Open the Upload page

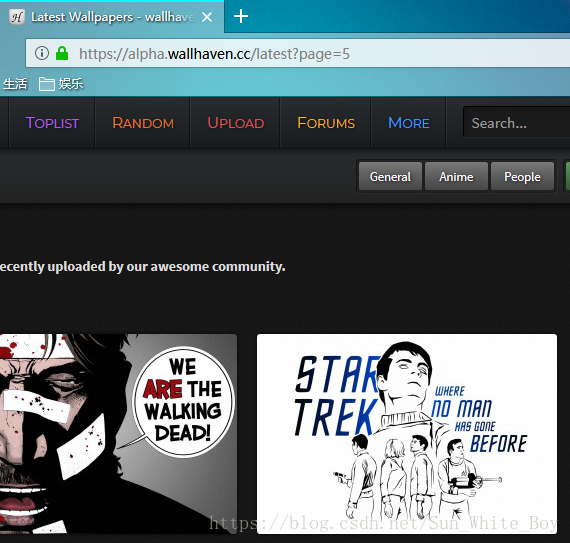click(235, 123)
